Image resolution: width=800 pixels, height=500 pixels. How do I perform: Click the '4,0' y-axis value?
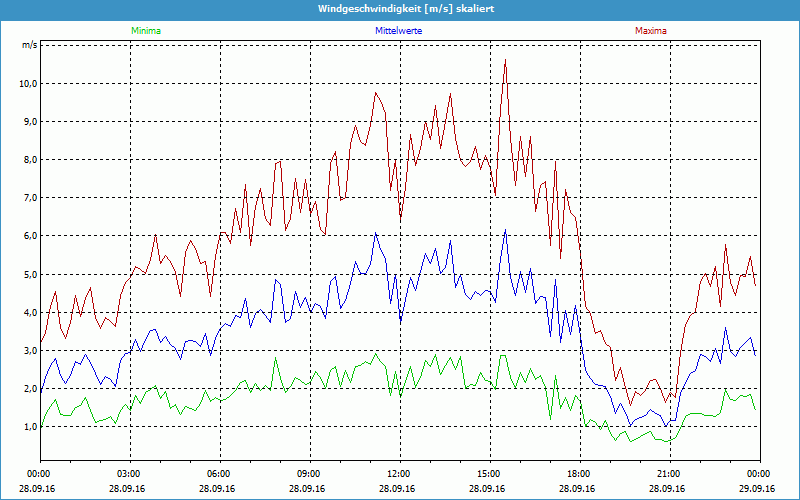pos(30,312)
